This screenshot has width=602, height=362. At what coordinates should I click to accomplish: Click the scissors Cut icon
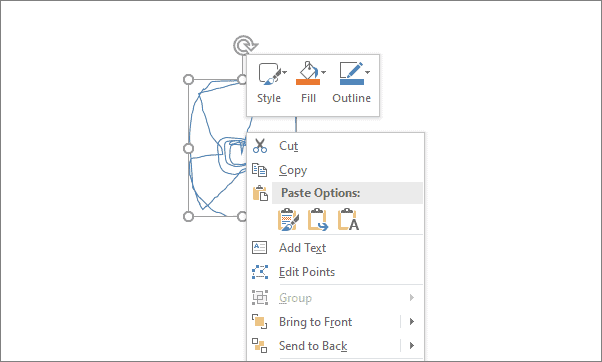[260, 146]
